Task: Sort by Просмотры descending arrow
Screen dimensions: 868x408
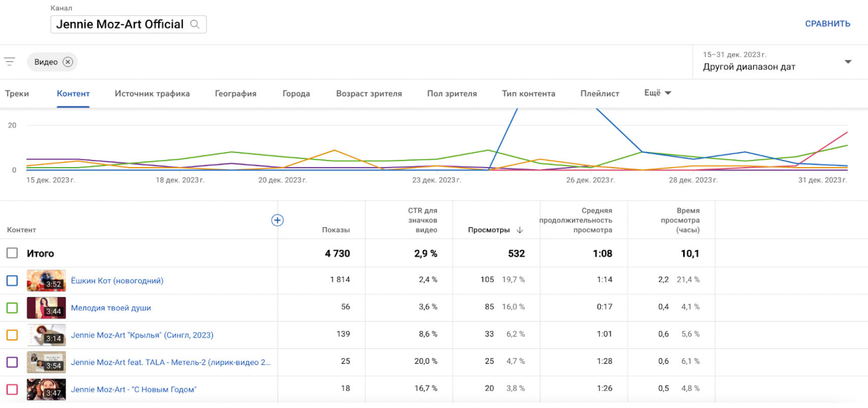Action: pos(520,230)
